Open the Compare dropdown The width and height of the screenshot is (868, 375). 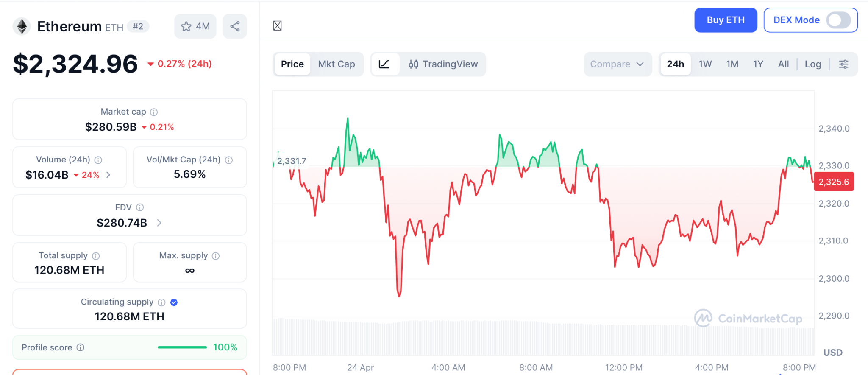click(x=617, y=64)
